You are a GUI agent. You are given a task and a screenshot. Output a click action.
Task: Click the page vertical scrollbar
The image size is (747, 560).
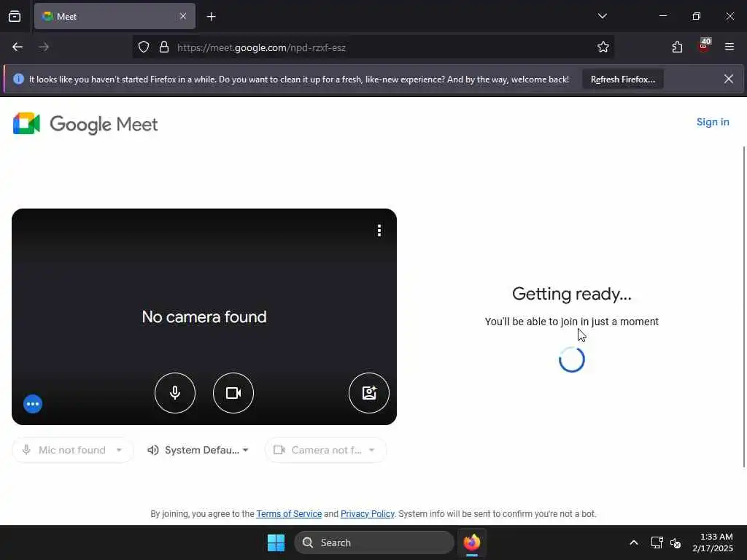click(744, 307)
